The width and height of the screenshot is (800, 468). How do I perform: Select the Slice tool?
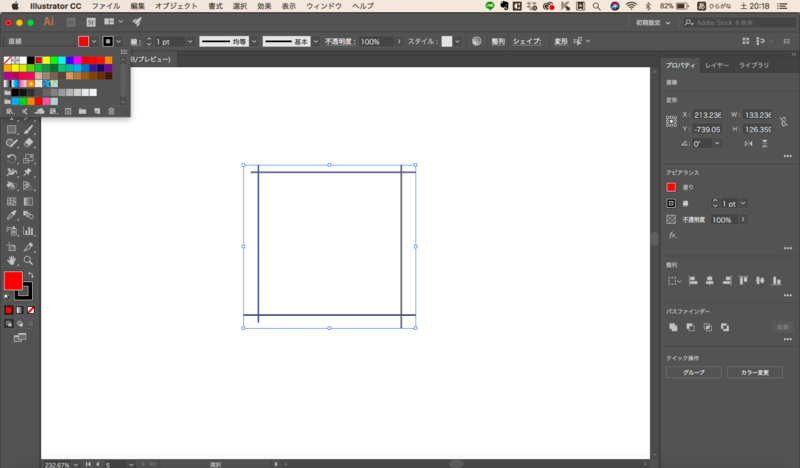[x=28, y=247]
